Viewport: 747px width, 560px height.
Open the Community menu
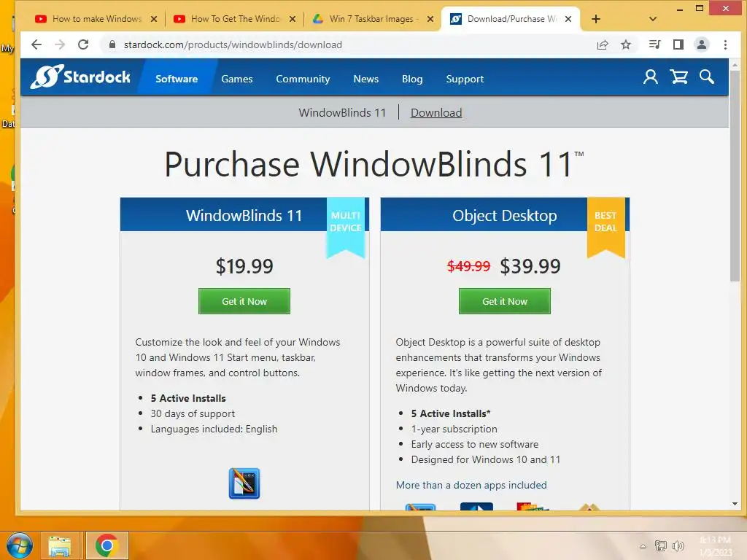click(x=303, y=79)
